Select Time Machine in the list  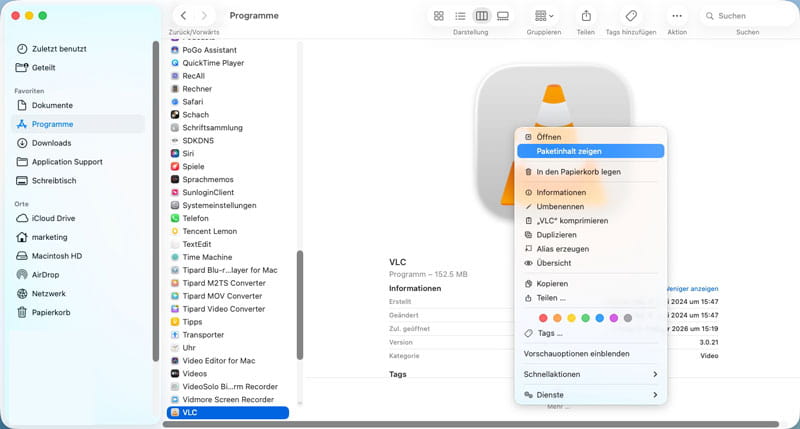(207, 257)
